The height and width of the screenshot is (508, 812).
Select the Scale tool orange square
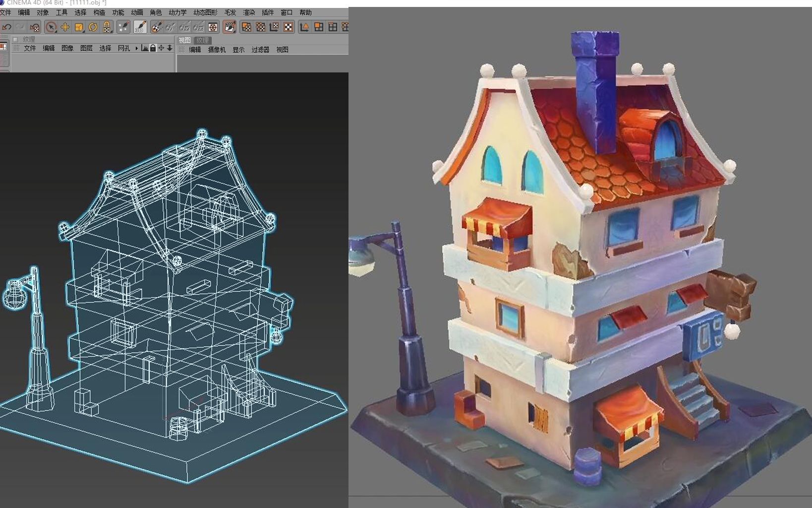pyautogui.click(x=79, y=27)
